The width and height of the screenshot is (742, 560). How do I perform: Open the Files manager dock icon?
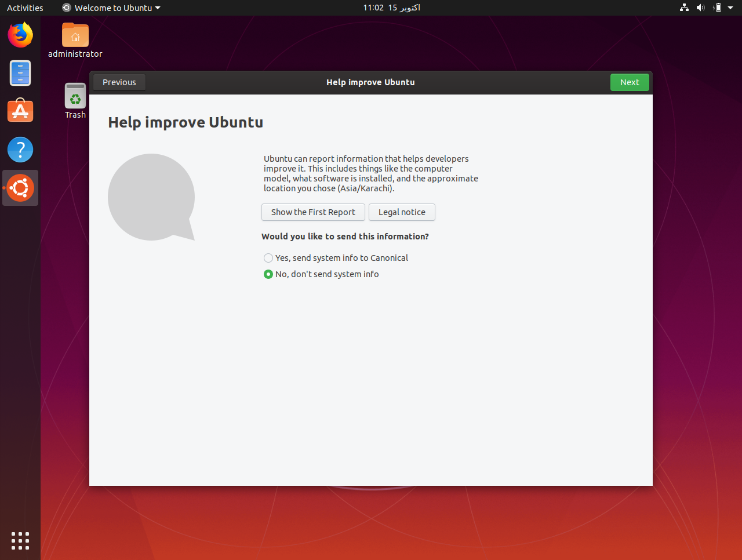pyautogui.click(x=20, y=73)
